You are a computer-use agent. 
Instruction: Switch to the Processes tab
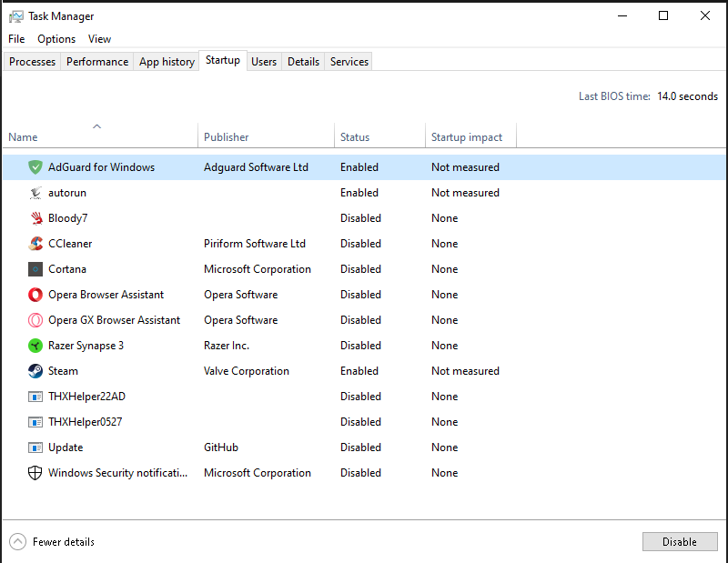click(x=33, y=62)
